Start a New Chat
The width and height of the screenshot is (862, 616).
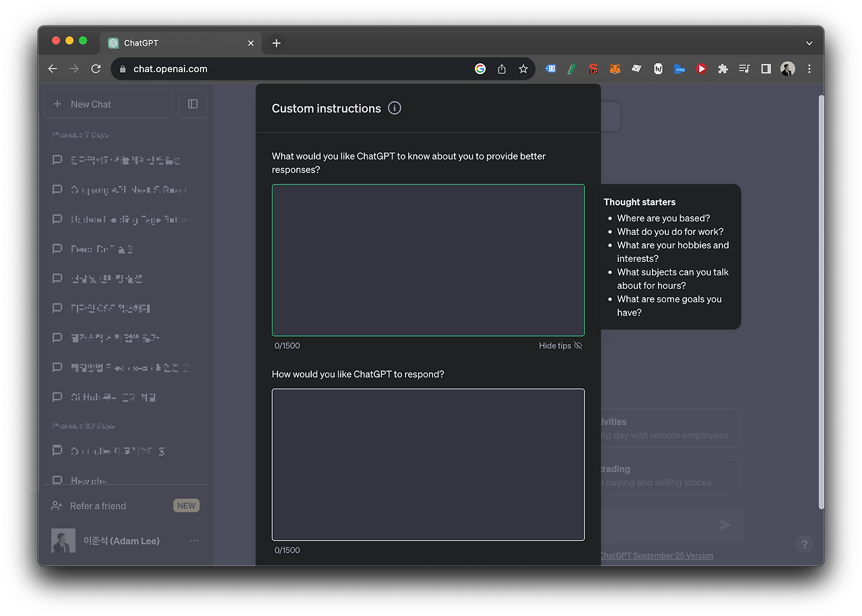pos(108,104)
